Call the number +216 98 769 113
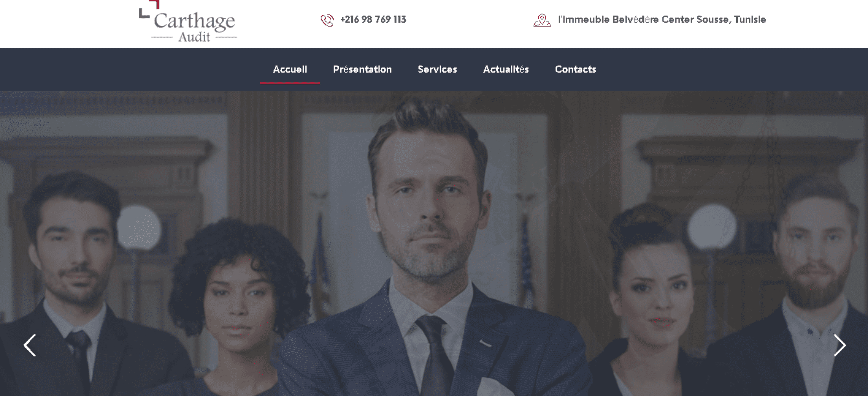The image size is (868, 396). pyautogui.click(x=373, y=20)
